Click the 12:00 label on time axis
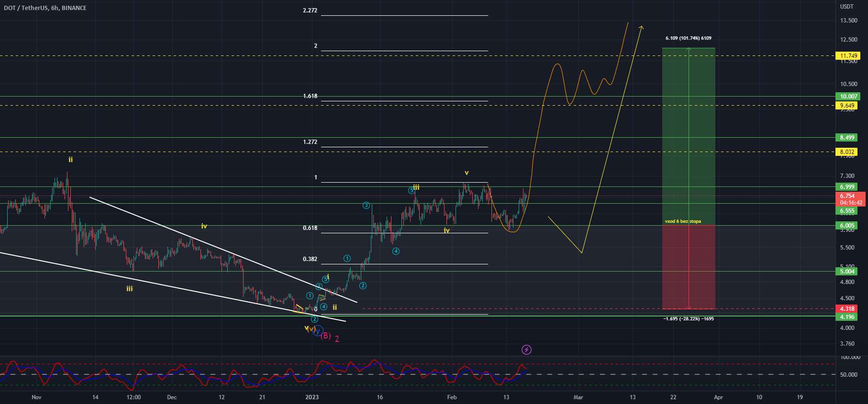 click(134, 397)
